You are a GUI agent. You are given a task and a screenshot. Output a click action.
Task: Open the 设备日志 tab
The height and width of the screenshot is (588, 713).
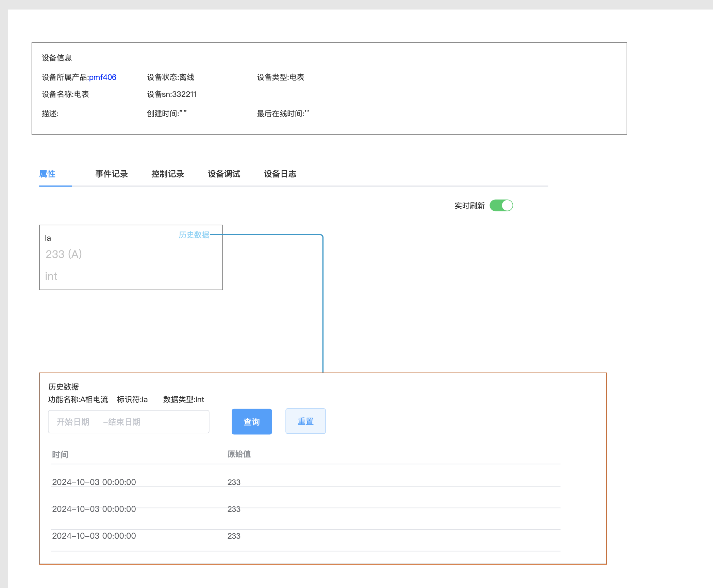pos(280,174)
